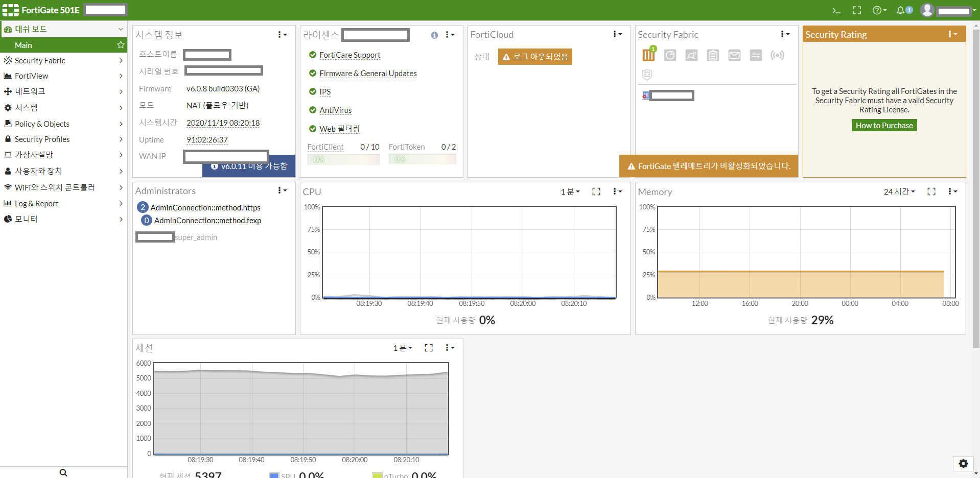Open AntiVirus license link

pos(336,110)
